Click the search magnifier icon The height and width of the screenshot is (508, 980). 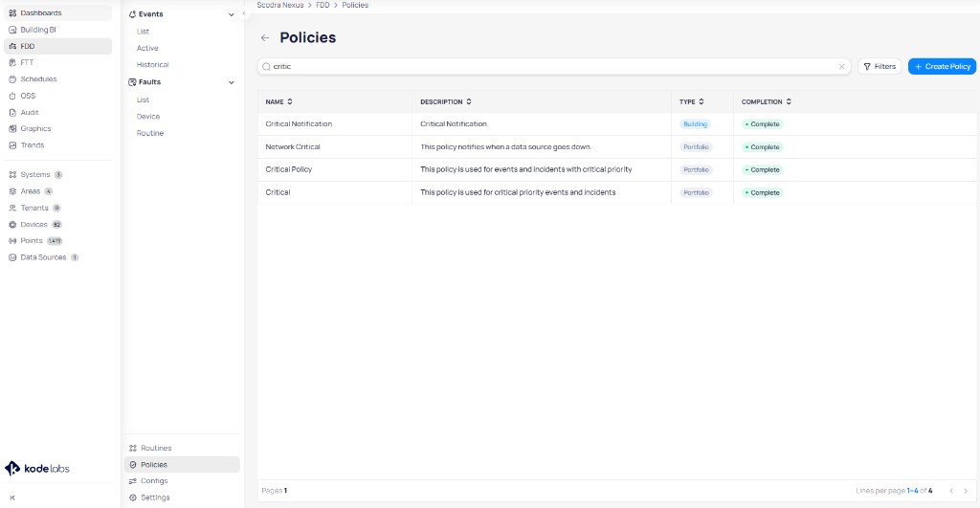pyautogui.click(x=266, y=66)
